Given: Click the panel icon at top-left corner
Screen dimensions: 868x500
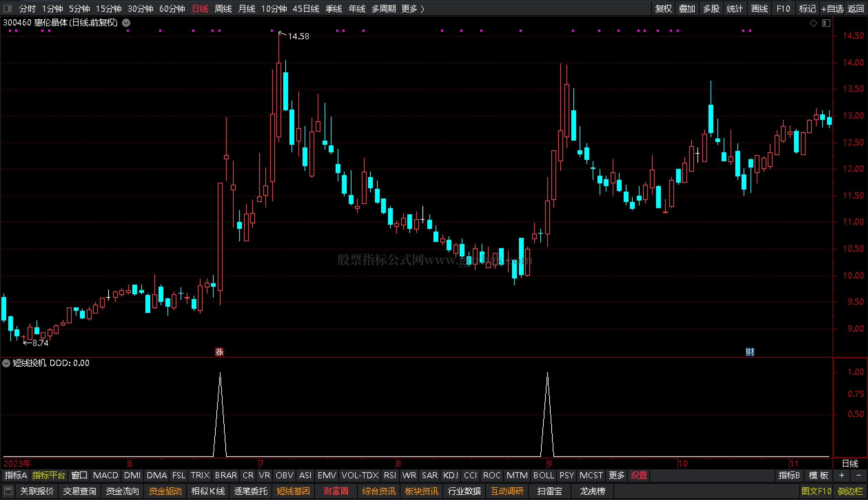Looking at the screenshot, I should 8,8.
